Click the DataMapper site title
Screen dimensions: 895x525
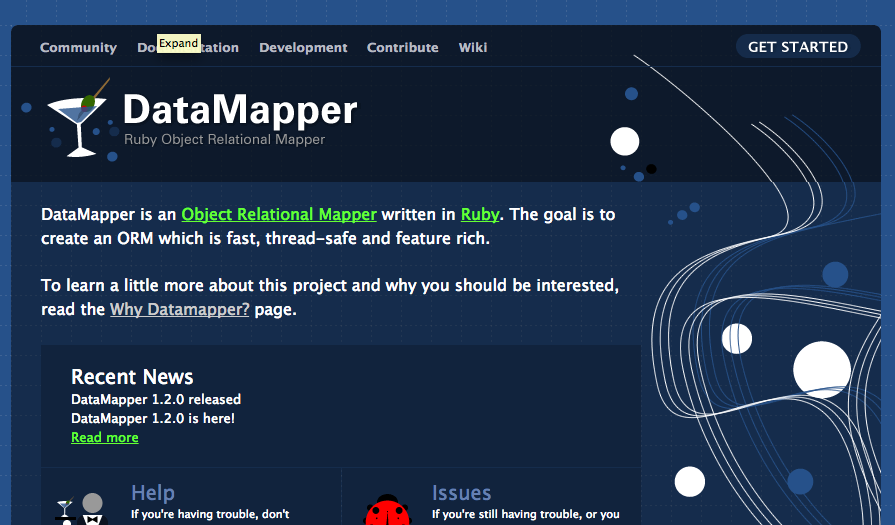pos(240,110)
